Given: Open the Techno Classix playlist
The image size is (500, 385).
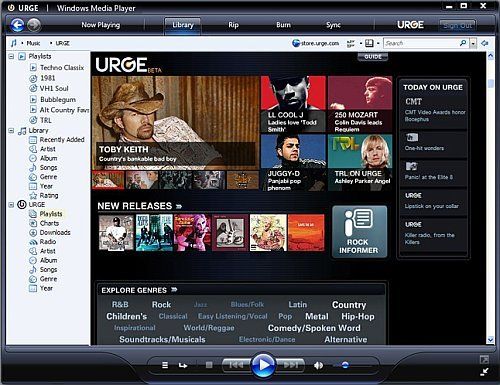Looking at the screenshot, I should point(62,68).
